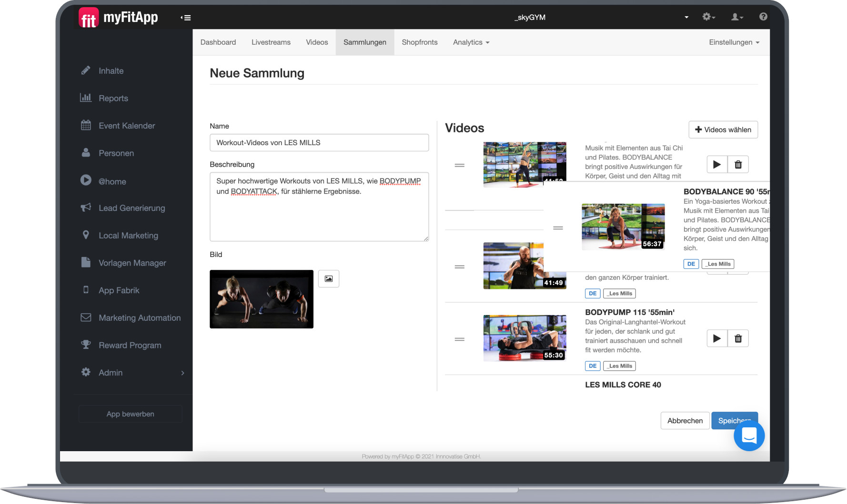Click Abbrechen to cancel

685,421
